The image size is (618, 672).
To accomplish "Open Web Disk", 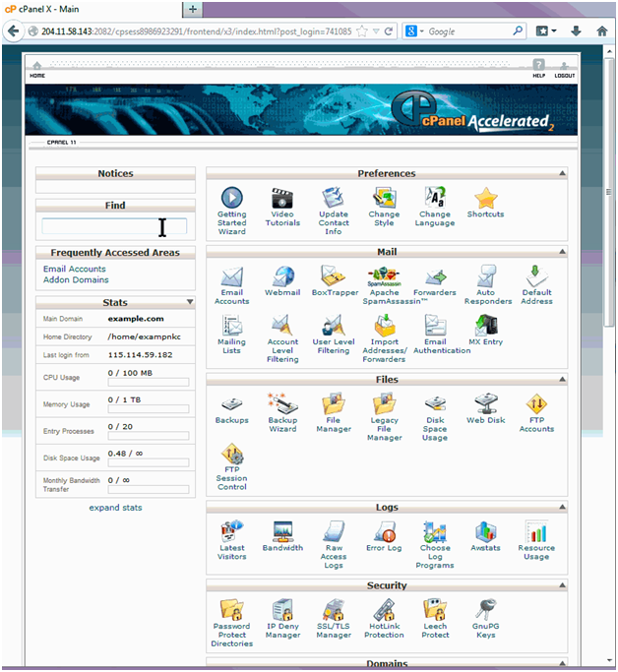I will coord(485,408).
